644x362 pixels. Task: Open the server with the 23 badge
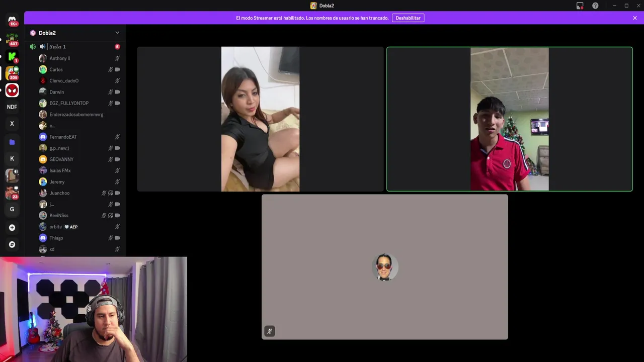12,193
